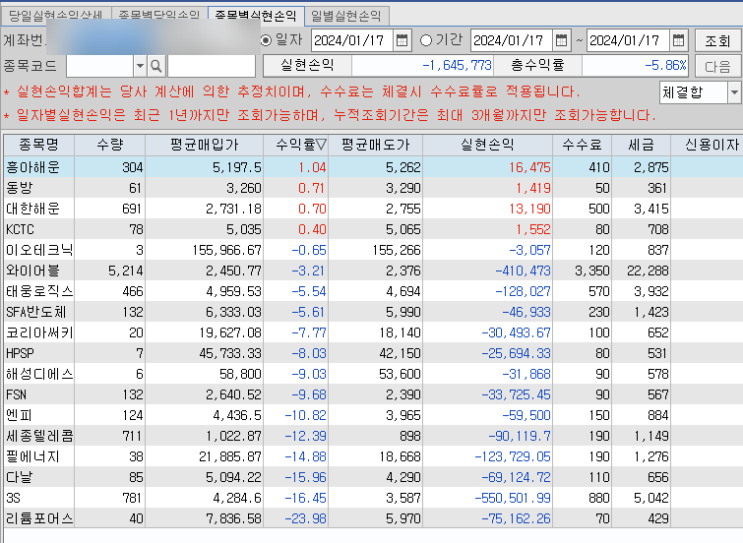Click the 평균매입가 column header
The image size is (743, 543).
[x=204, y=145]
